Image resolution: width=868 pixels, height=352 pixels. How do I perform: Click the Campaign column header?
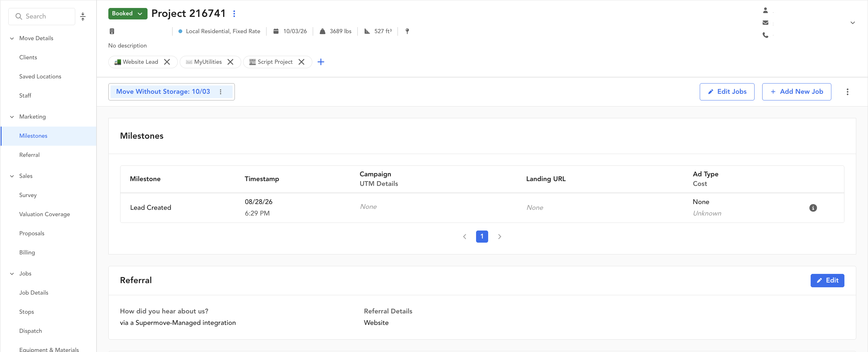click(x=375, y=174)
